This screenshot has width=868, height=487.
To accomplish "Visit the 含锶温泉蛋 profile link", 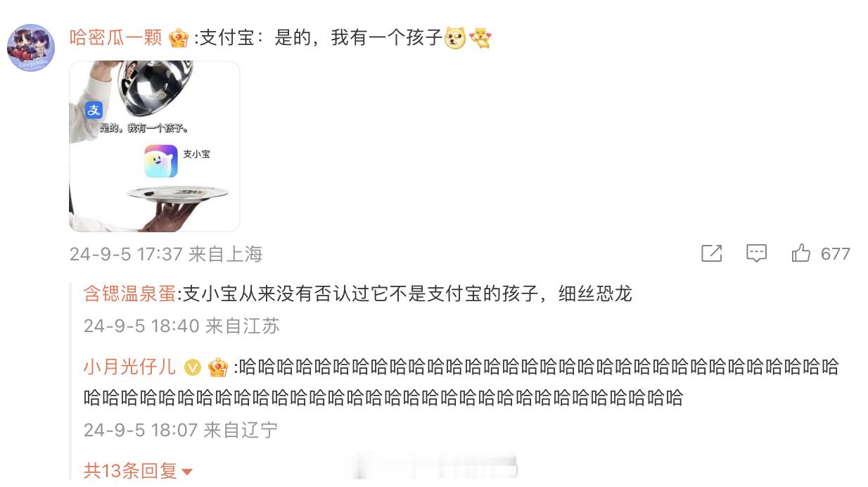I will 129,293.
